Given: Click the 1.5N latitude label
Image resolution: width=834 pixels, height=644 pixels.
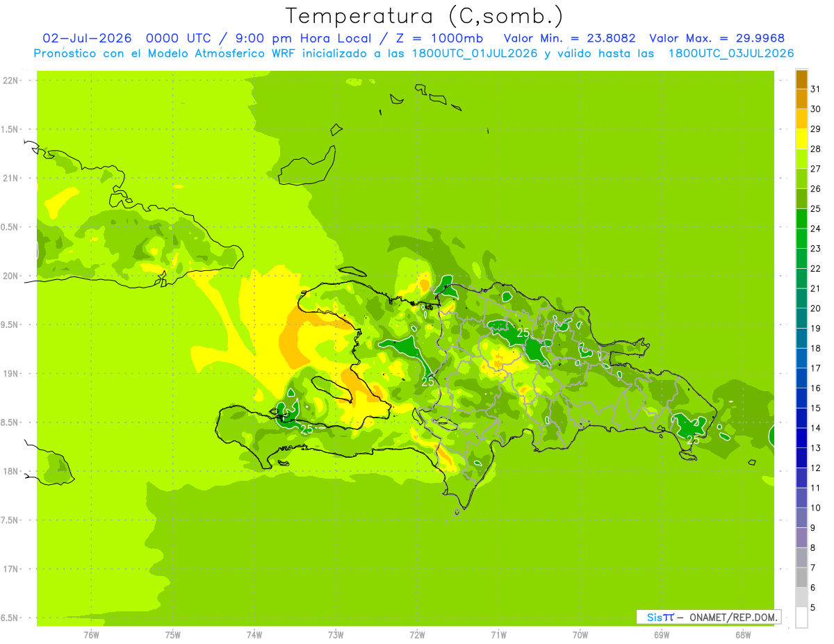Looking at the screenshot, I should [10, 129].
